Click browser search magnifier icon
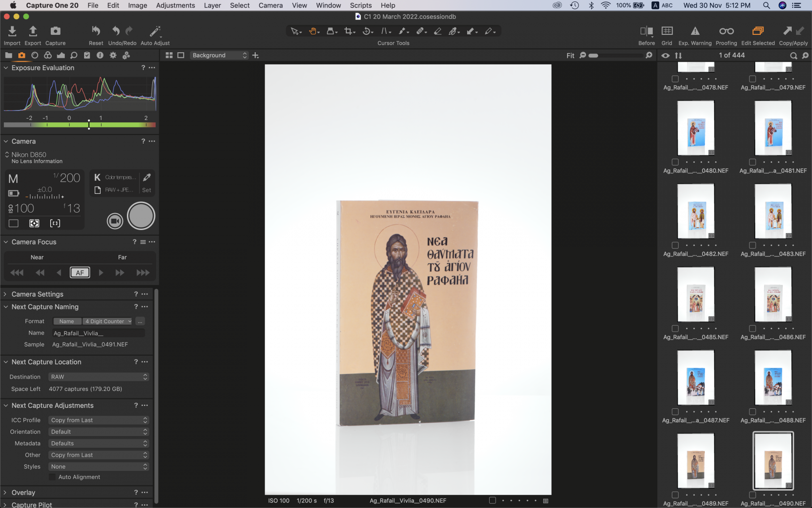 click(794, 56)
